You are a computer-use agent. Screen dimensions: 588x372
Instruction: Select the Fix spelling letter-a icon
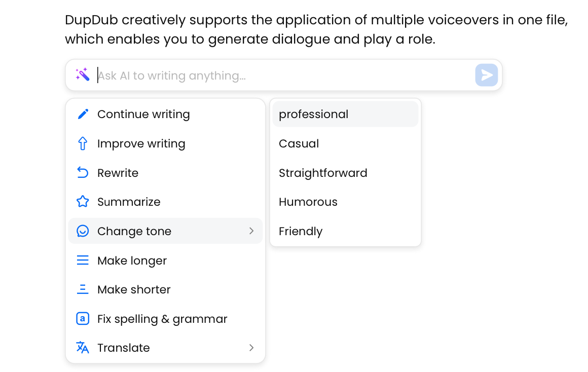pyautogui.click(x=83, y=319)
